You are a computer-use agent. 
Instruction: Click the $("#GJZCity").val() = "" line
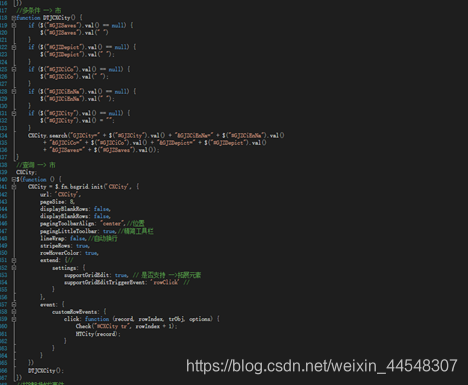tap(77, 120)
